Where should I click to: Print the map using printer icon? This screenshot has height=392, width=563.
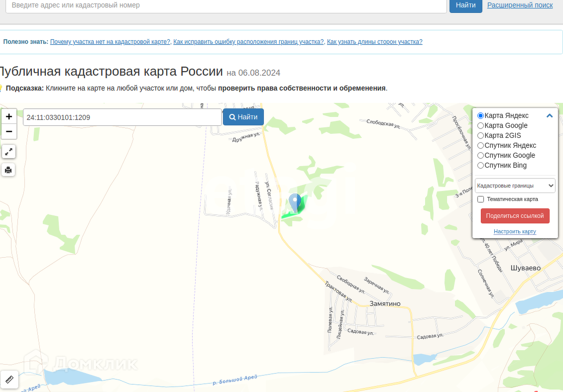click(x=8, y=170)
